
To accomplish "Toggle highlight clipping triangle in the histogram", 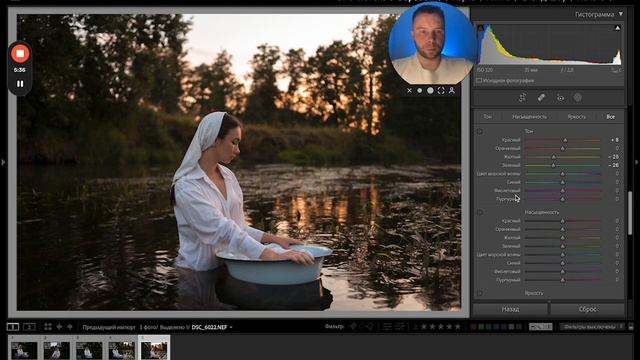I will [618, 28].
